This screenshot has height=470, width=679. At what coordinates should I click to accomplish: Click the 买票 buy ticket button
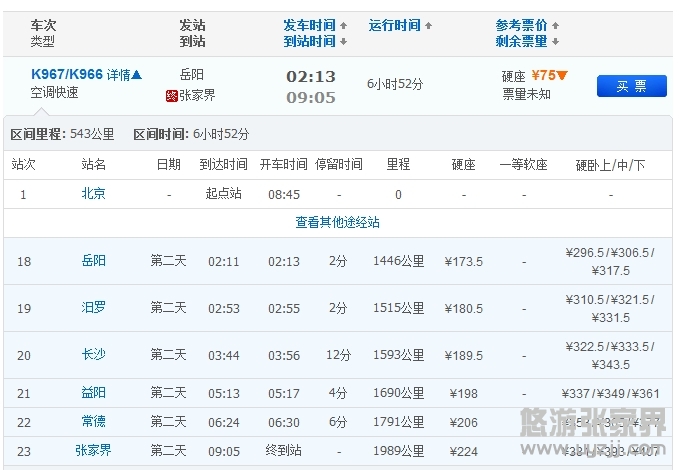point(631,86)
